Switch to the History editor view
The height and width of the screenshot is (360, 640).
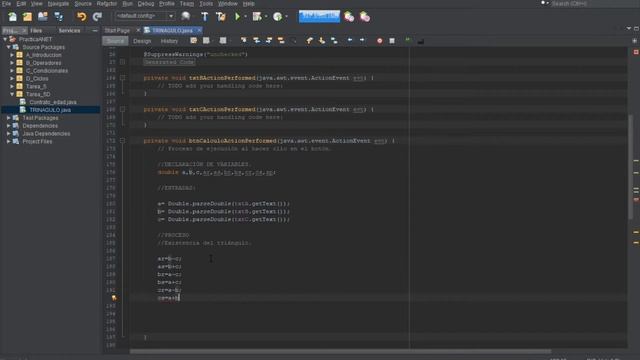(x=169, y=41)
